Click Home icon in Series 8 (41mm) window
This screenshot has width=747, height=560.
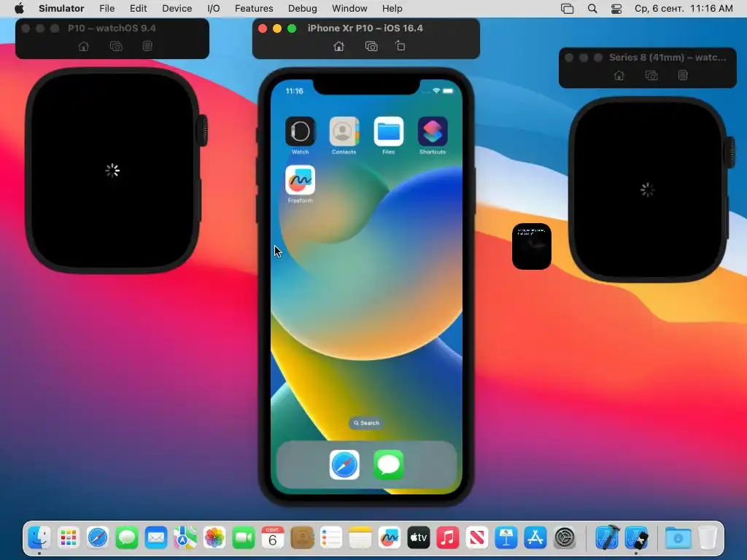pos(619,75)
